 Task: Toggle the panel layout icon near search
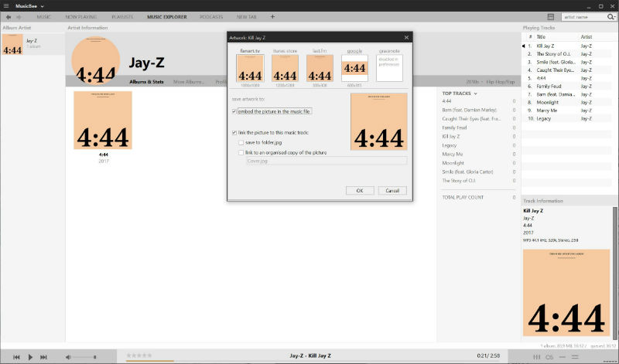(x=551, y=16)
